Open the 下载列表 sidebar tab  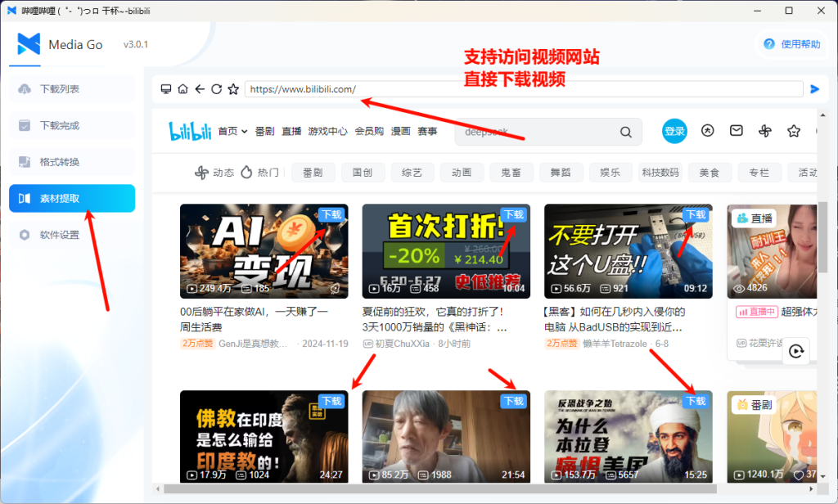click(72, 89)
